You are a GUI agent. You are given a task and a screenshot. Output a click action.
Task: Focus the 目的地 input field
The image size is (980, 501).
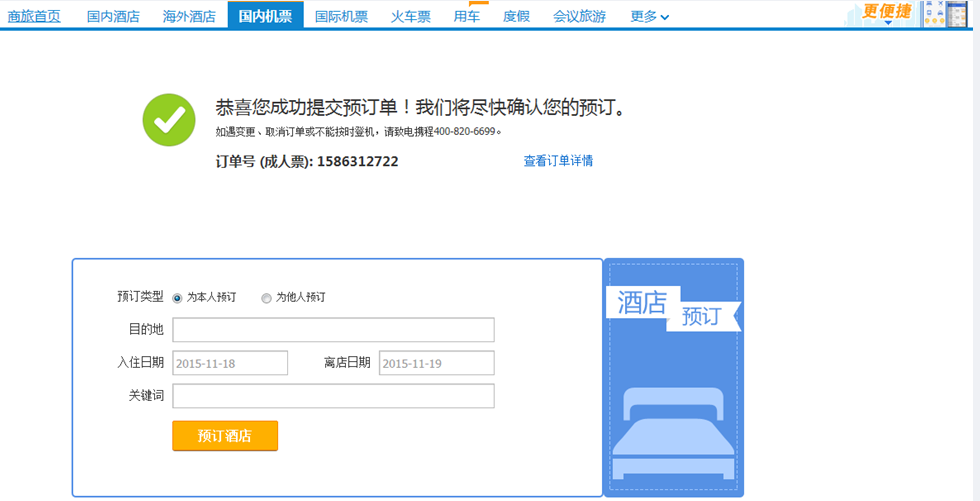tap(333, 330)
